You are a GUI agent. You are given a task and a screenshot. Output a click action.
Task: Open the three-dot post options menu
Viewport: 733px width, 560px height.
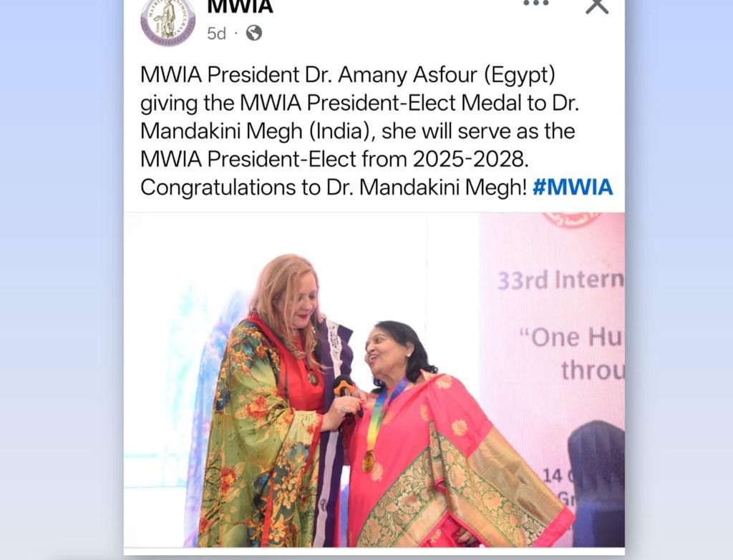tap(535, 4)
